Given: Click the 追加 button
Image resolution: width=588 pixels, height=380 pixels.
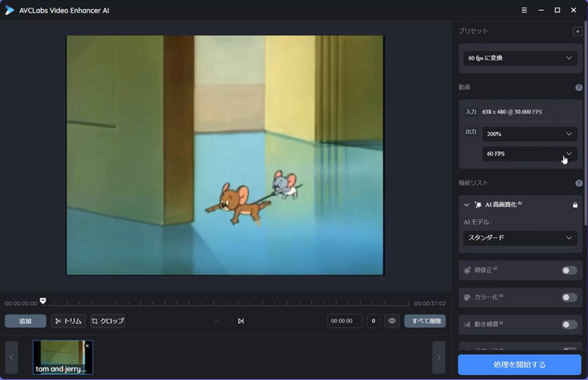Looking at the screenshot, I should [x=25, y=321].
